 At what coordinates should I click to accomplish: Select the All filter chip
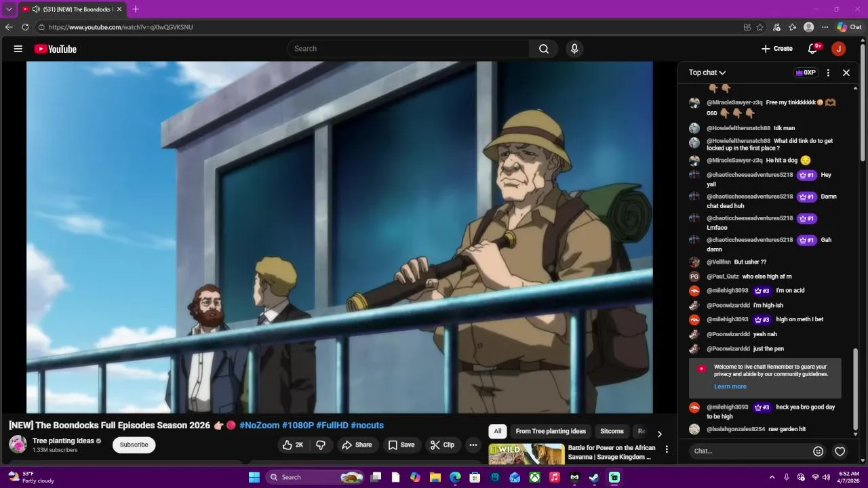[498, 431]
